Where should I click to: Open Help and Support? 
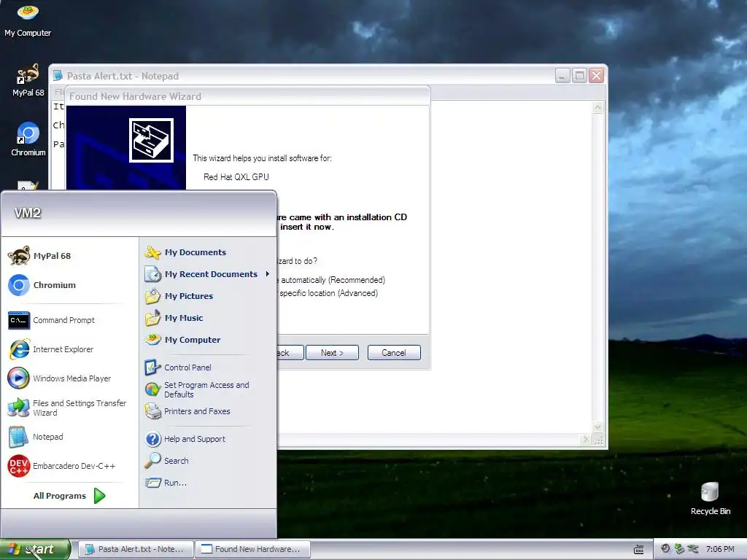(208, 438)
